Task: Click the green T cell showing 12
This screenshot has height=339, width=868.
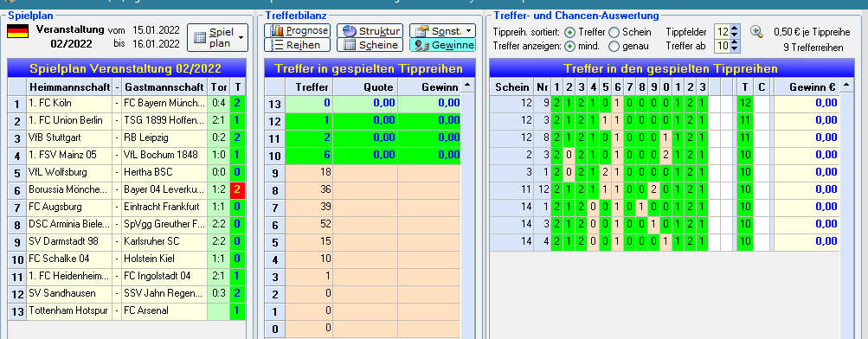Action: [x=745, y=103]
